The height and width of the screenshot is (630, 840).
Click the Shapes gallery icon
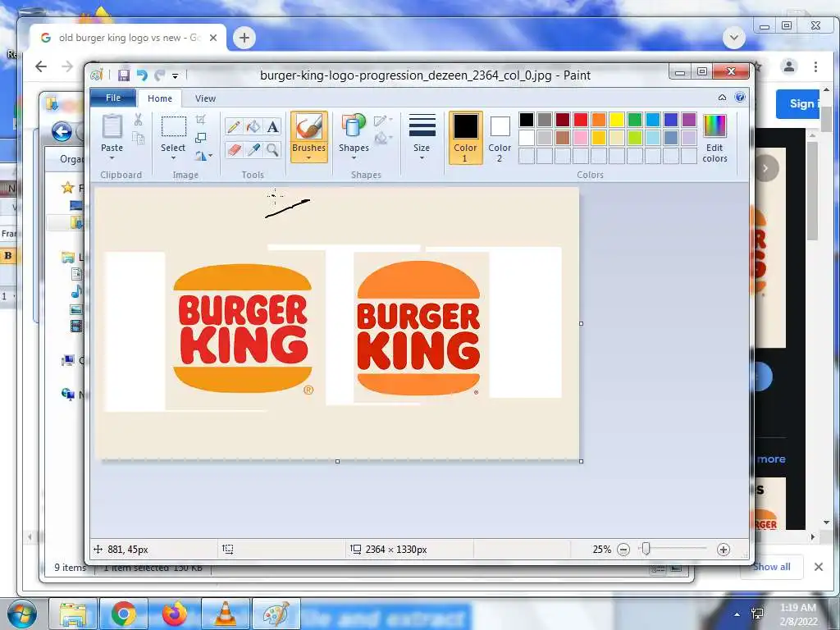coord(354,126)
